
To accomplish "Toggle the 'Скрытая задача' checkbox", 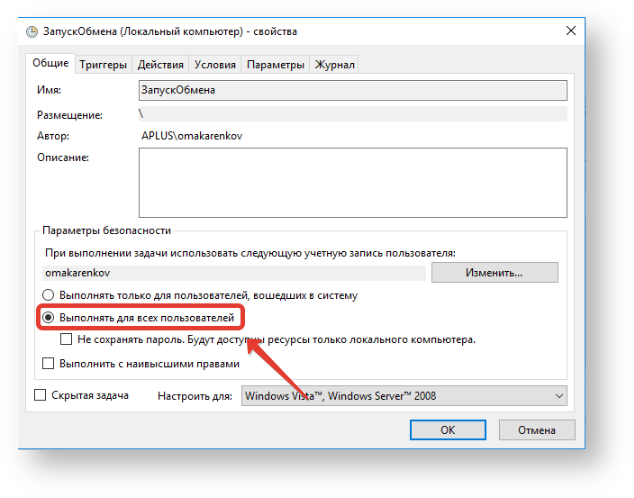I will coord(41,396).
